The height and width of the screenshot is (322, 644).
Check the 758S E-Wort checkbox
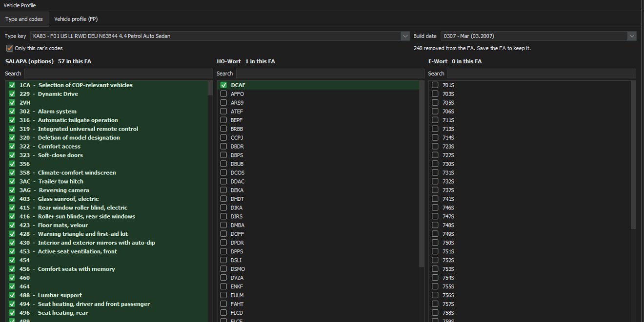tap(435, 313)
